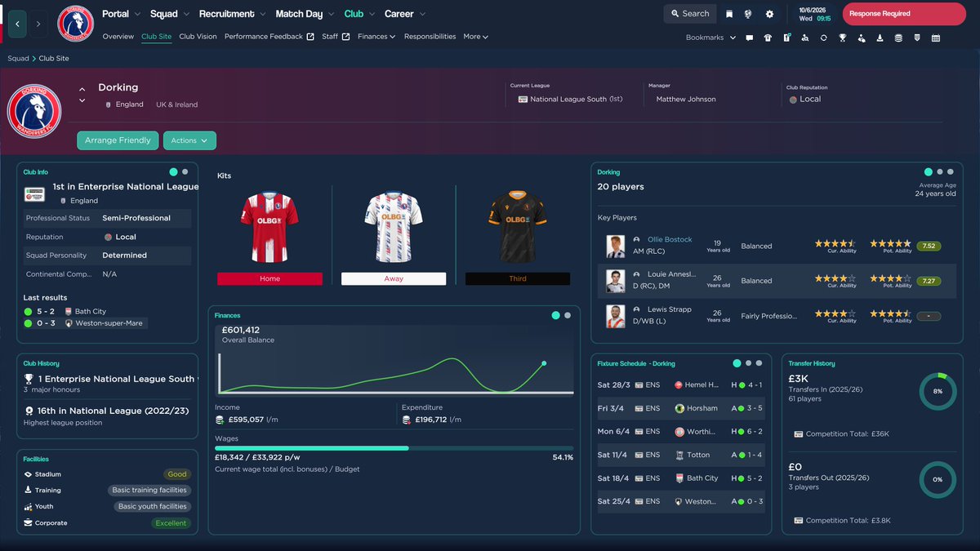The image size is (980, 551).
Task: Open the trophy competitions icon
Action: (x=842, y=37)
